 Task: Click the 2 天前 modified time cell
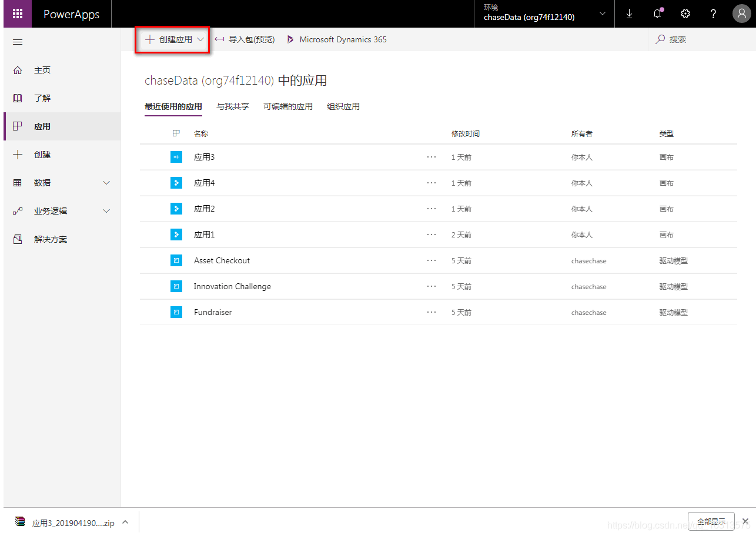tap(461, 235)
